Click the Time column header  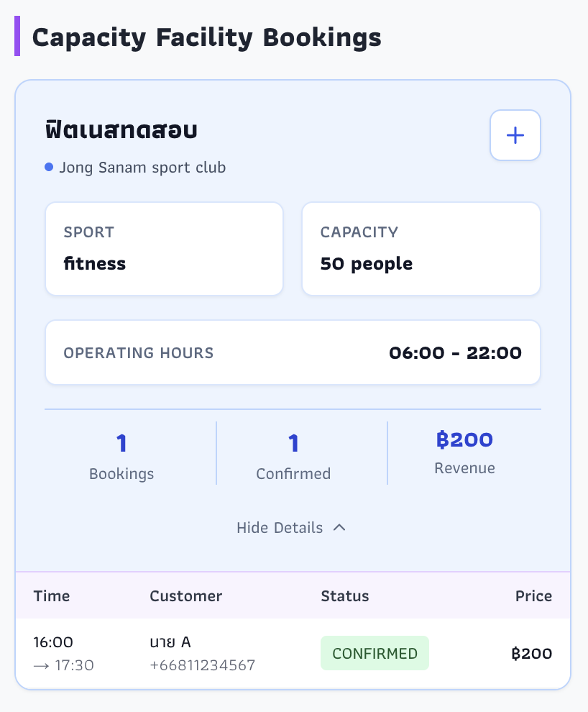[52, 595]
